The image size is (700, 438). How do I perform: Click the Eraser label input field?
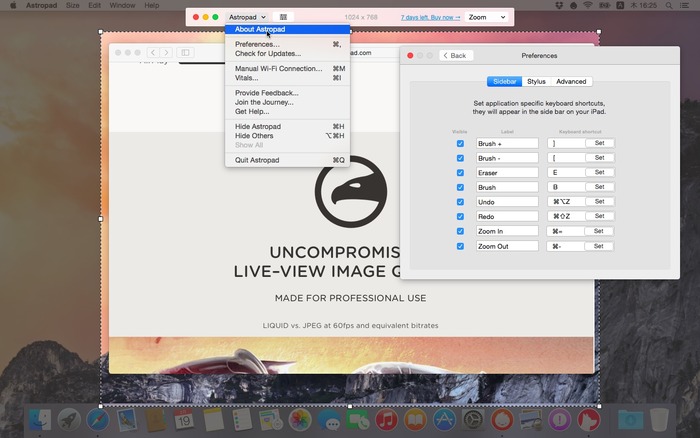pyautogui.click(x=507, y=173)
